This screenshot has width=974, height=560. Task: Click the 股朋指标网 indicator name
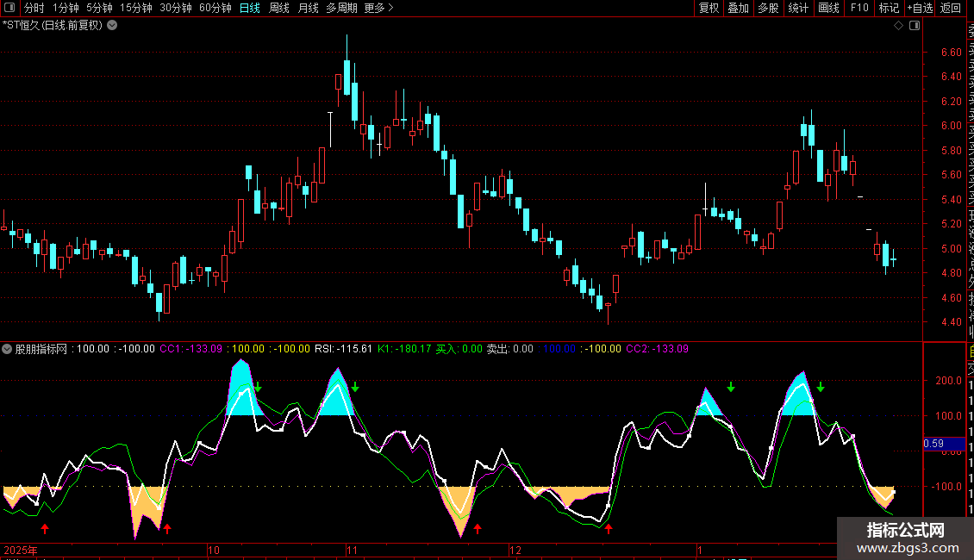point(41,349)
